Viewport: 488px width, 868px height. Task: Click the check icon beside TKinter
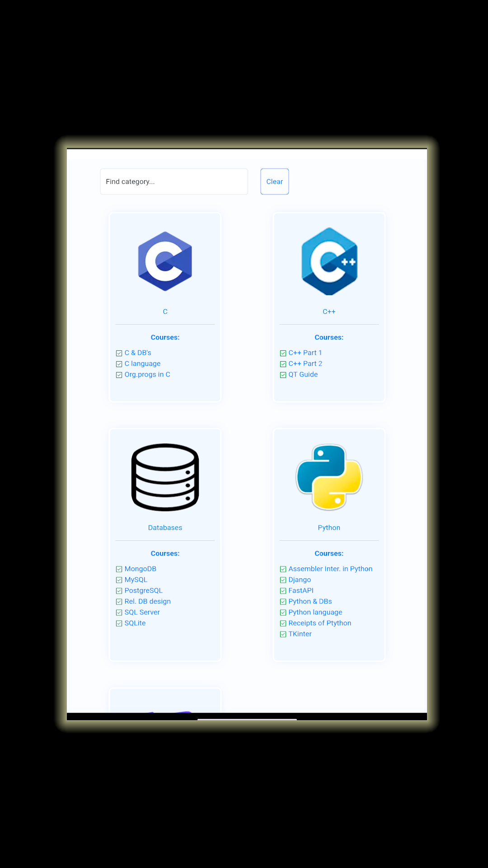click(283, 634)
